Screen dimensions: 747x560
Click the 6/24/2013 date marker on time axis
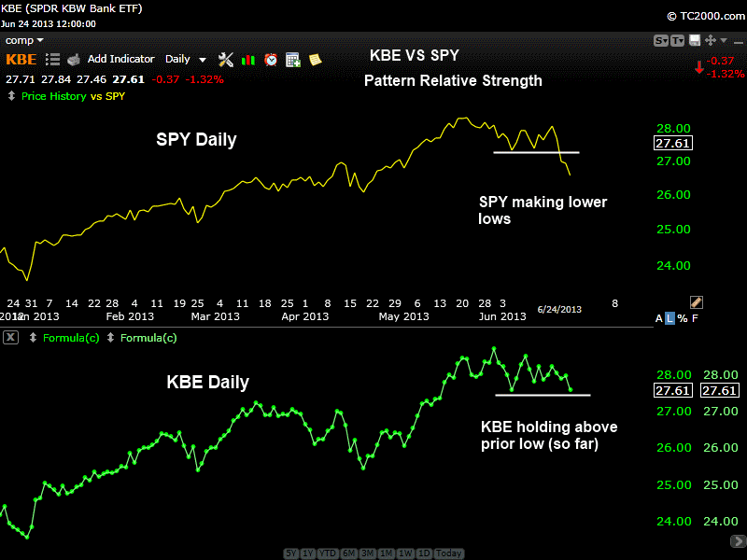click(x=559, y=310)
